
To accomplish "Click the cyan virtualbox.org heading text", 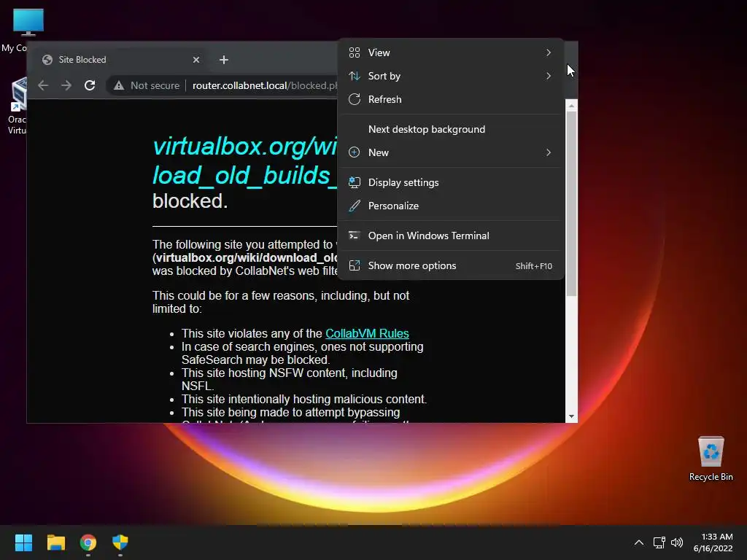I will tap(245, 160).
